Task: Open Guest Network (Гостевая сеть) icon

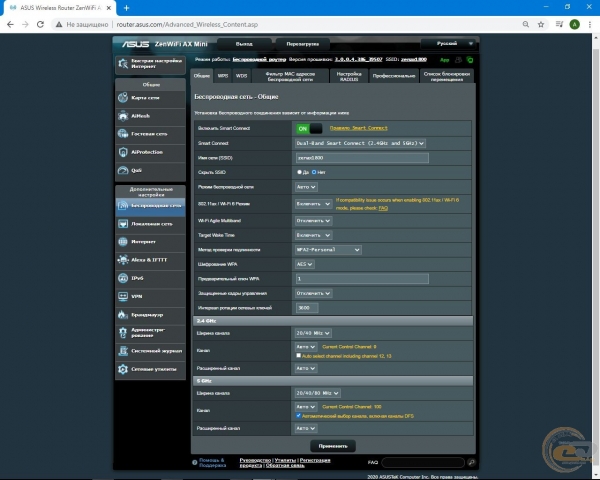Action: tap(123, 134)
